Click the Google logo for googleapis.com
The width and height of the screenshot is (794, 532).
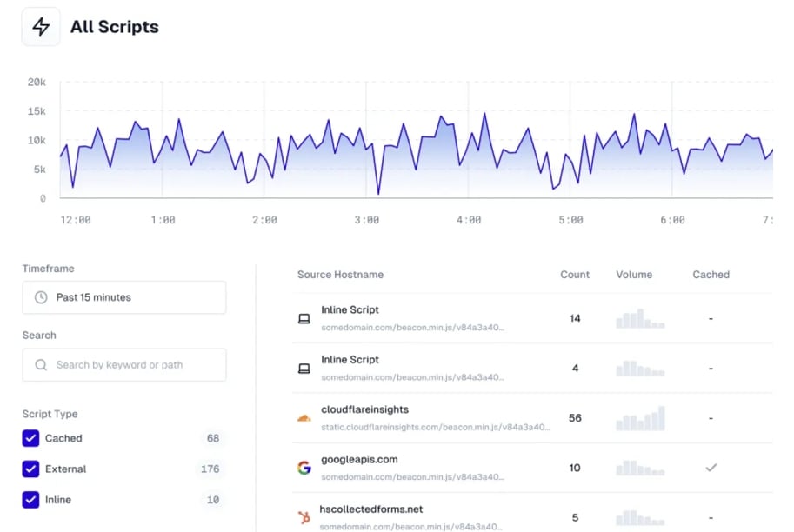304,468
